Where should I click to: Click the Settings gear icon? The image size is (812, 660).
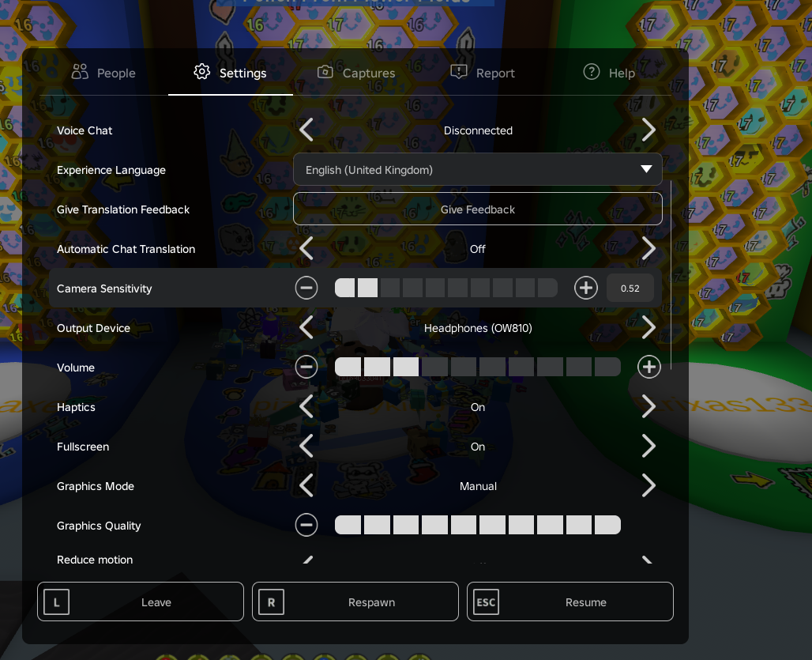click(x=202, y=71)
